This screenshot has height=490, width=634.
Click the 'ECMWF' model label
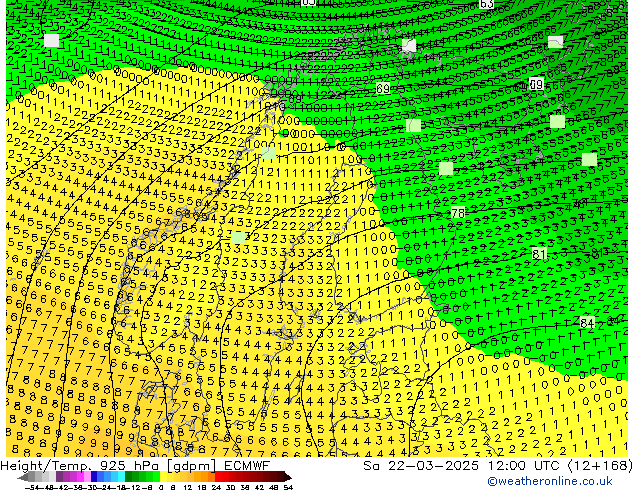[x=246, y=466]
